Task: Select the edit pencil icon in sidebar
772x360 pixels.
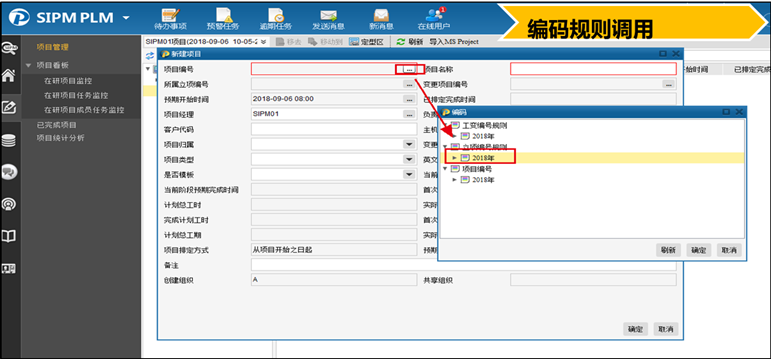Action: (x=9, y=106)
